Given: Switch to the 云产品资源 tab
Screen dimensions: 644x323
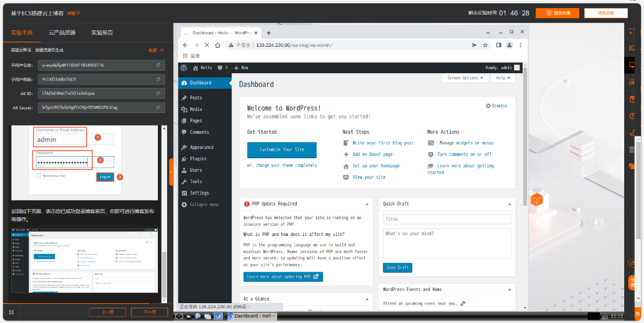Looking at the screenshot, I should (x=62, y=33).
